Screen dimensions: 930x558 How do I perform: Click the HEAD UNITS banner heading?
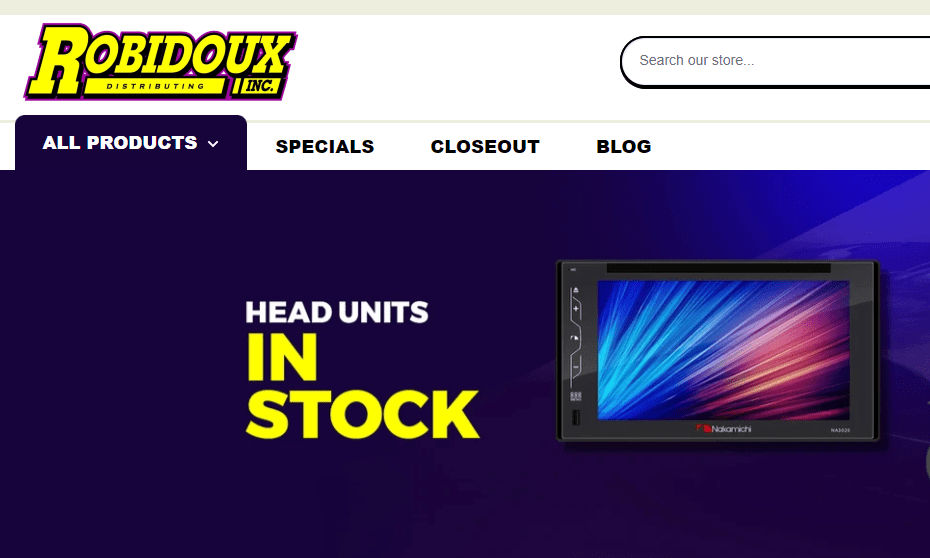point(337,312)
